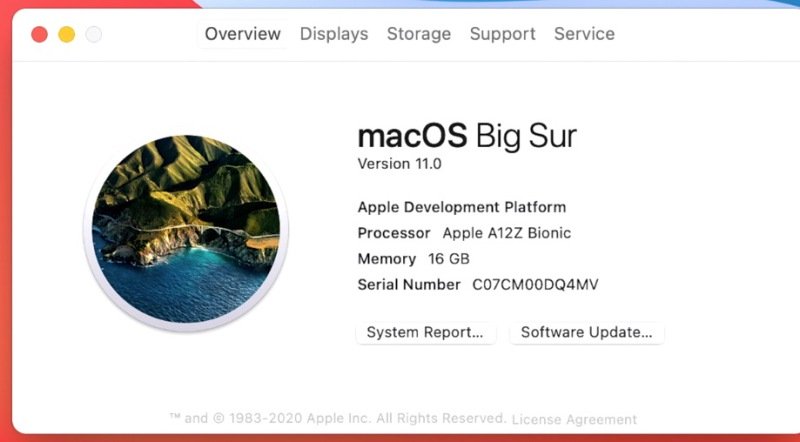The image size is (800, 442).
Task: Open the Displays tab
Action: click(334, 34)
